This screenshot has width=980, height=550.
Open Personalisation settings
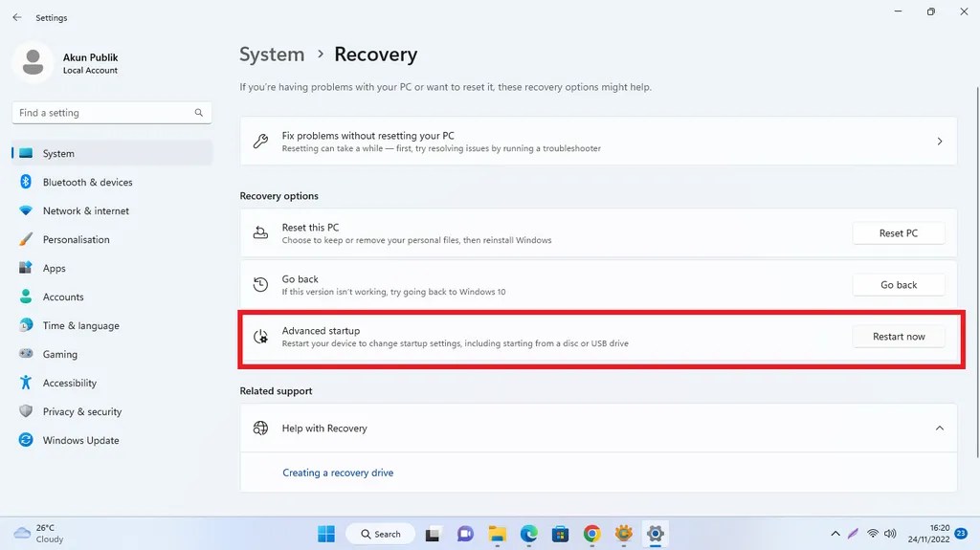(x=112, y=239)
